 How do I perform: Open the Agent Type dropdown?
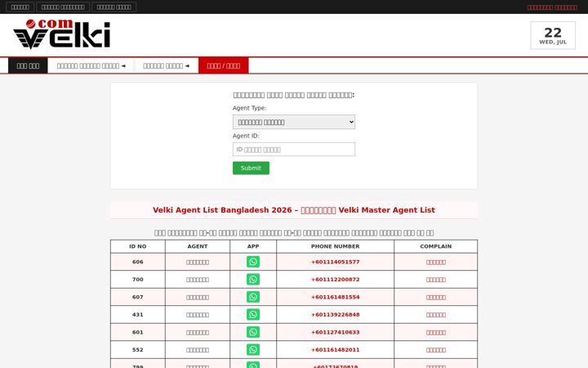click(x=294, y=122)
